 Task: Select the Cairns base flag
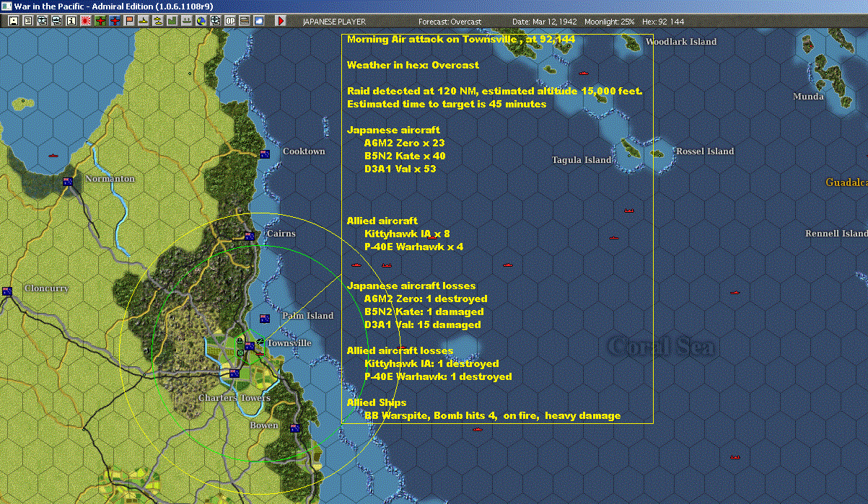(x=250, y=236)
